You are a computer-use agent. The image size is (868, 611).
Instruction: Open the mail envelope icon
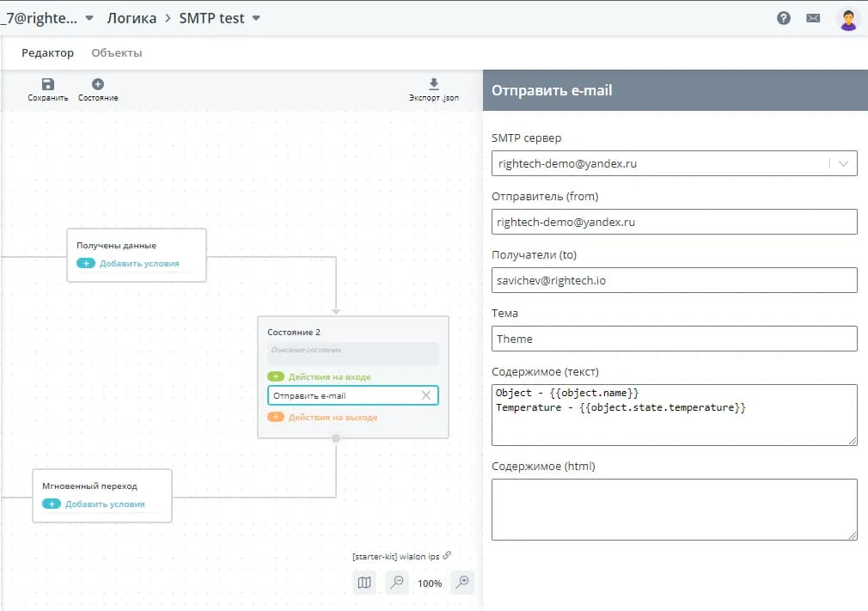click(x=813, y=18)
